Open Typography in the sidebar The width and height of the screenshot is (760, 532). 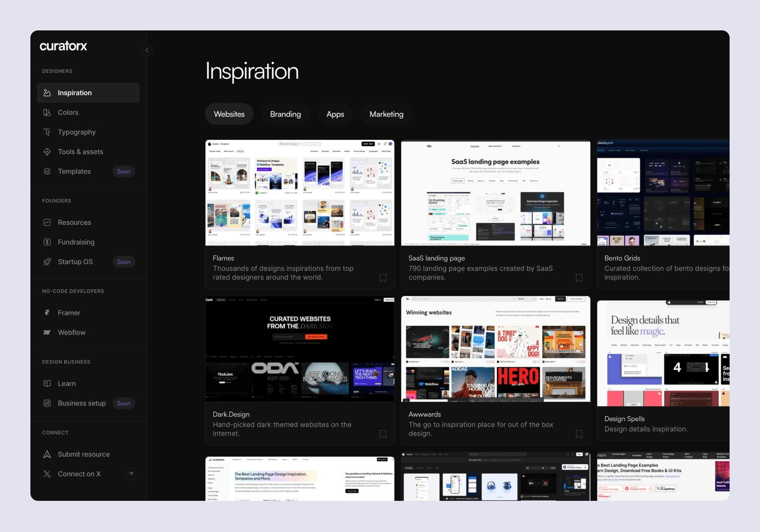click(x=88, y=132)
